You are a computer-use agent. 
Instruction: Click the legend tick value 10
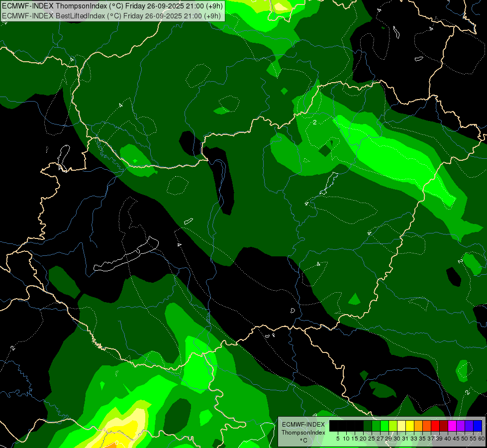(x=346, y=439)
